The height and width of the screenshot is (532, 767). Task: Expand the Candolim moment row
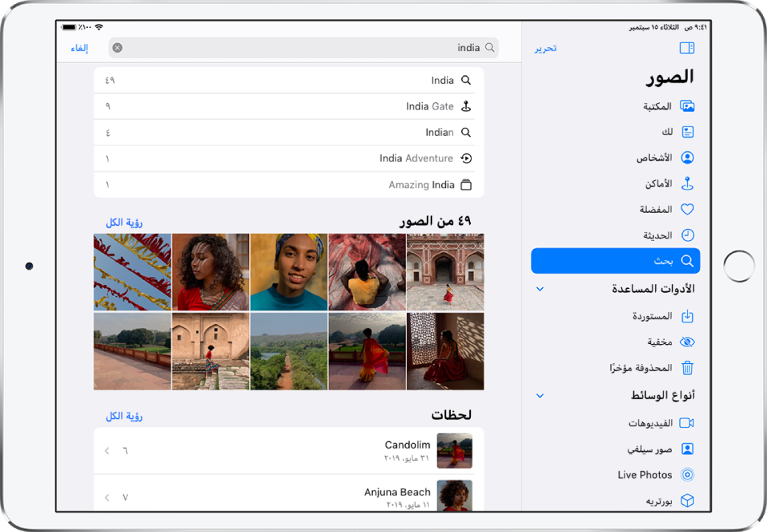107,451
